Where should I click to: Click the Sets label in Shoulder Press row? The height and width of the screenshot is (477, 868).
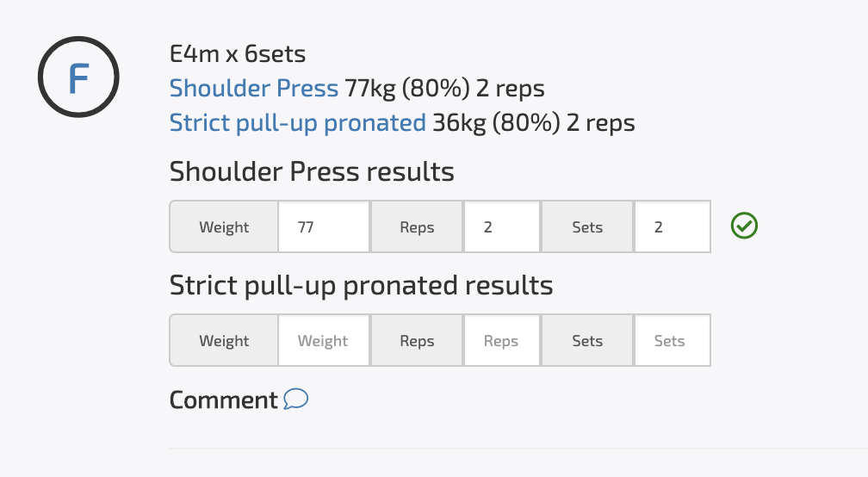[587, 227]
